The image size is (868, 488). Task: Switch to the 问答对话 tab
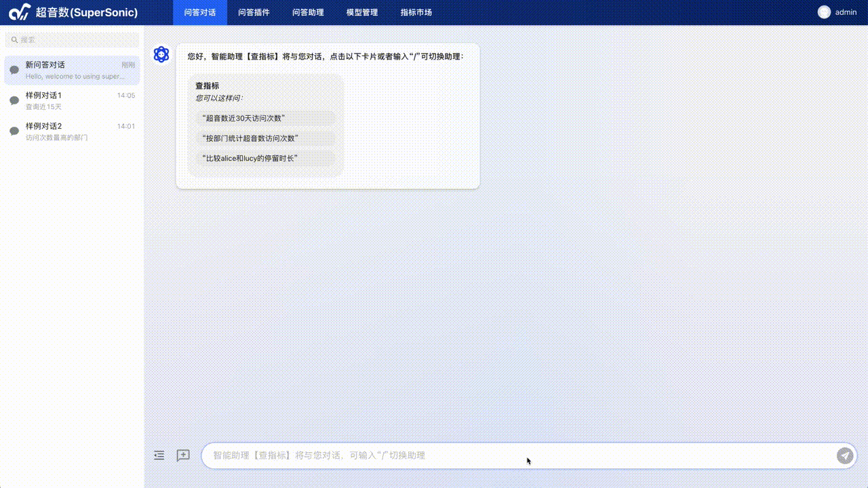199,12
